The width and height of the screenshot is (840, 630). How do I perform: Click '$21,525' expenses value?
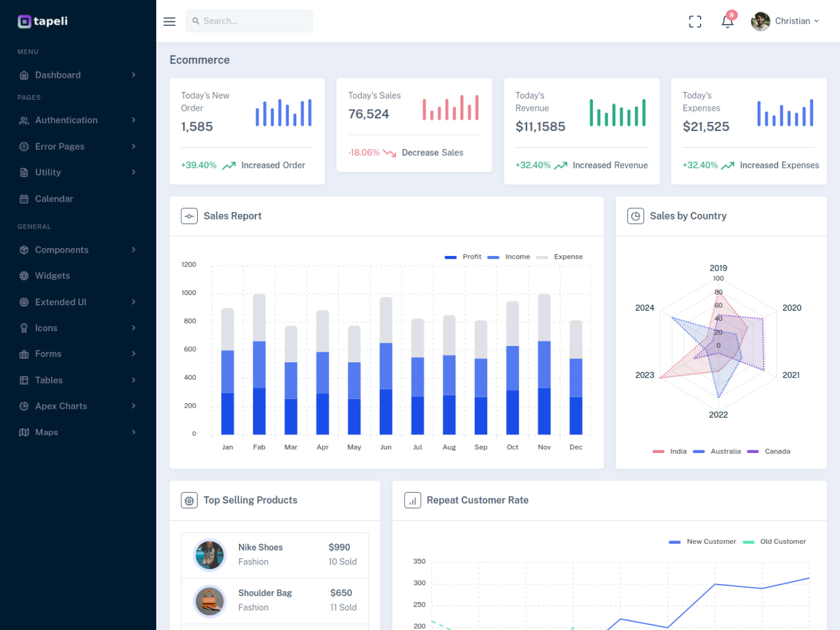706,127
